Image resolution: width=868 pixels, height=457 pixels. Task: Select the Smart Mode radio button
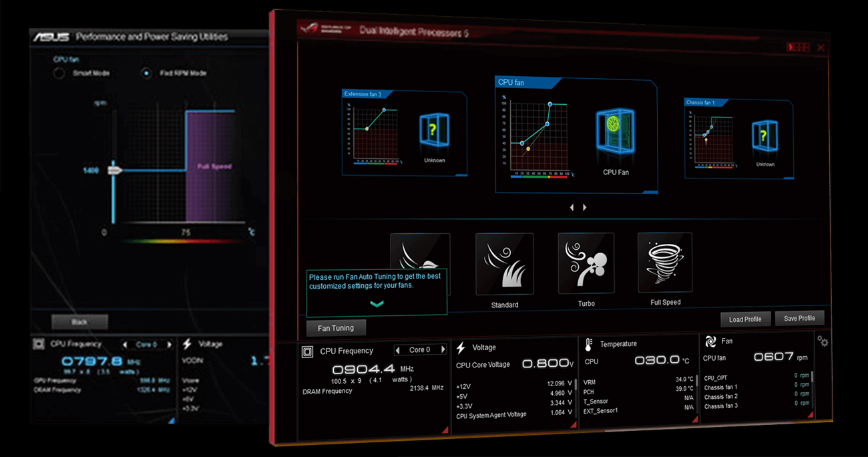coord(59,73)
